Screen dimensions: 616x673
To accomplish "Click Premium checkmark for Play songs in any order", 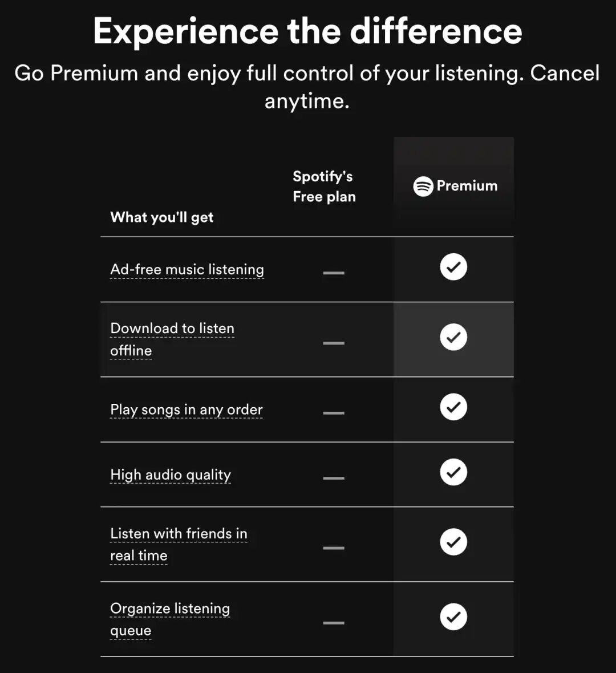I will (453, 407).
